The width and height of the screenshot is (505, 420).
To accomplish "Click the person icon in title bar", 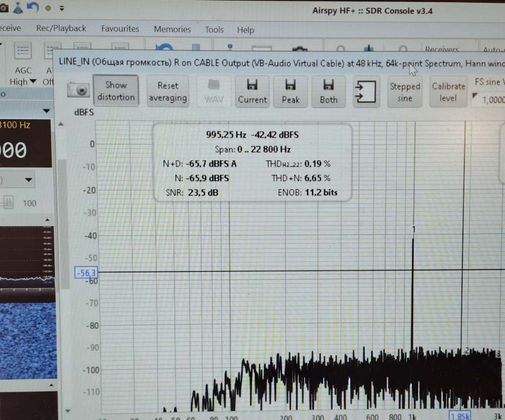I will click(18, 8).
